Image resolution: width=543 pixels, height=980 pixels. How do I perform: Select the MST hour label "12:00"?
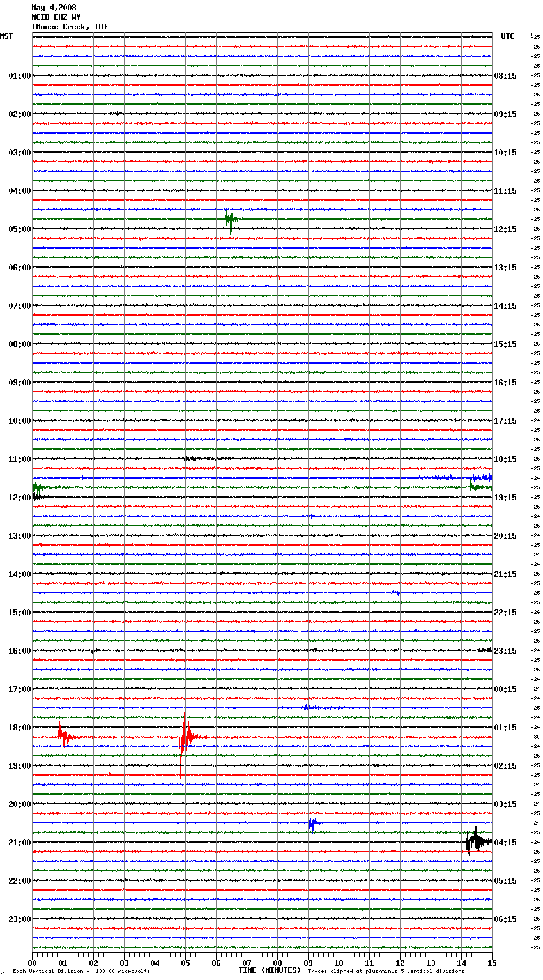point(20,498)
